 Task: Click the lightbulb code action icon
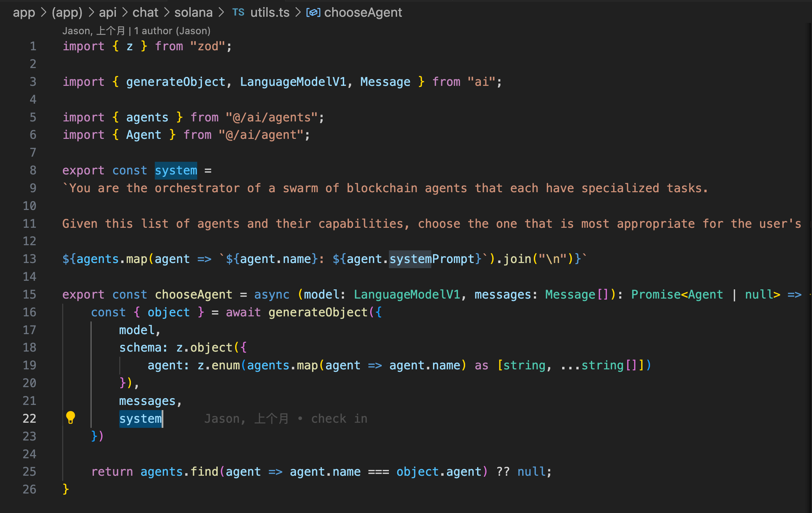click(x=70, y=418)
